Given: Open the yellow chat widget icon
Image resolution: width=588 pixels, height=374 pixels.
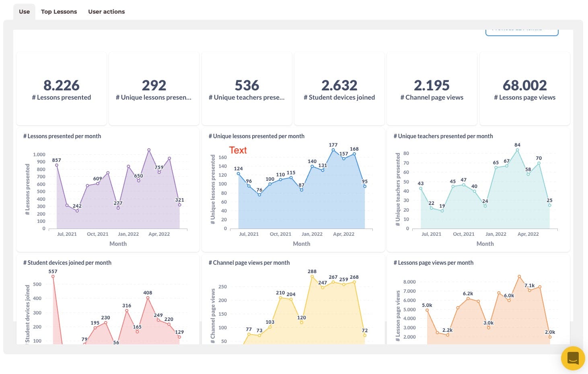Looking at the screenshot, I should [573, 358].
